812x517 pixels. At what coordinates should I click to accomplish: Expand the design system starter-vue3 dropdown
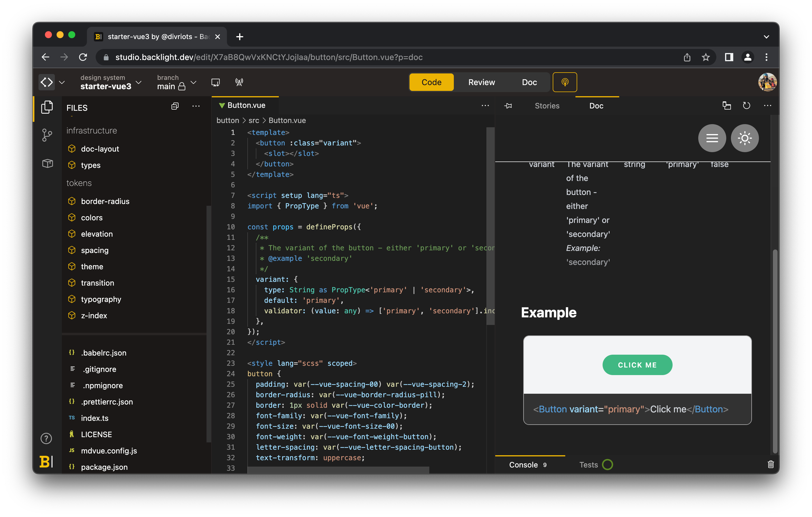138,82
